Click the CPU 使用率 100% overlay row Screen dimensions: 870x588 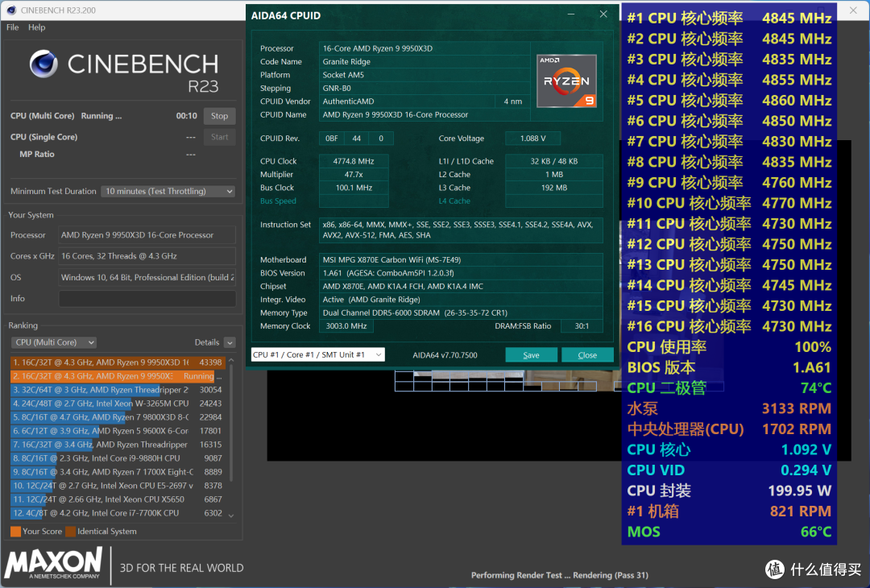coord(729,347)
